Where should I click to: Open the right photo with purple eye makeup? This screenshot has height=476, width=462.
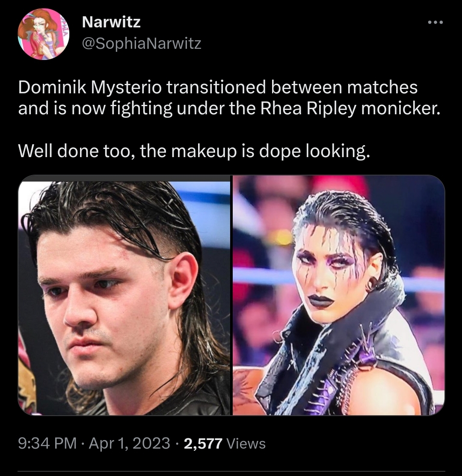[x=338, y=295]
